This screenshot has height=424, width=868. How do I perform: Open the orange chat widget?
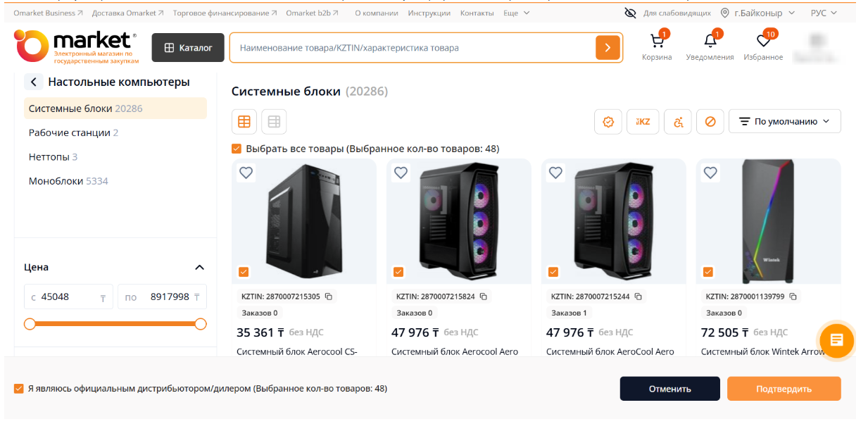(836, 340)
